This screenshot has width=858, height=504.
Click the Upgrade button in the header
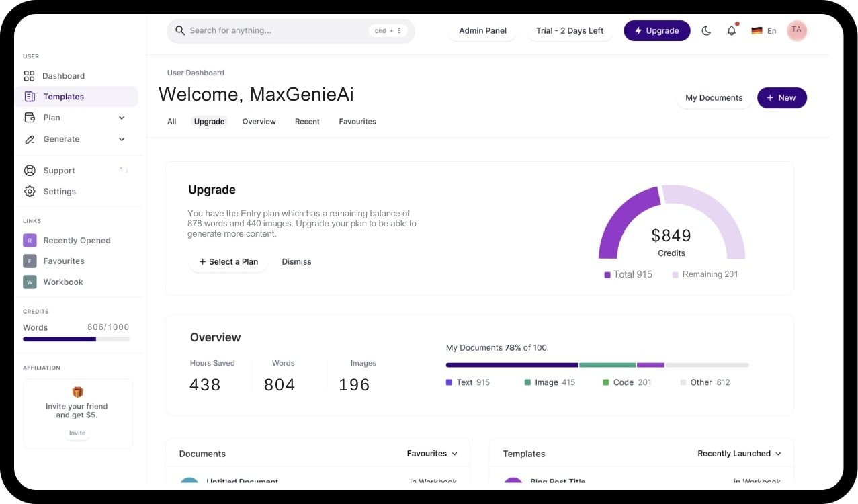coord(657,30)
